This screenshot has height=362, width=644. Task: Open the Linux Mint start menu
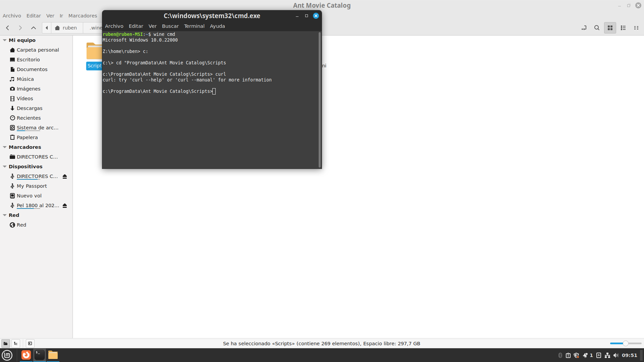pos(7,355)
